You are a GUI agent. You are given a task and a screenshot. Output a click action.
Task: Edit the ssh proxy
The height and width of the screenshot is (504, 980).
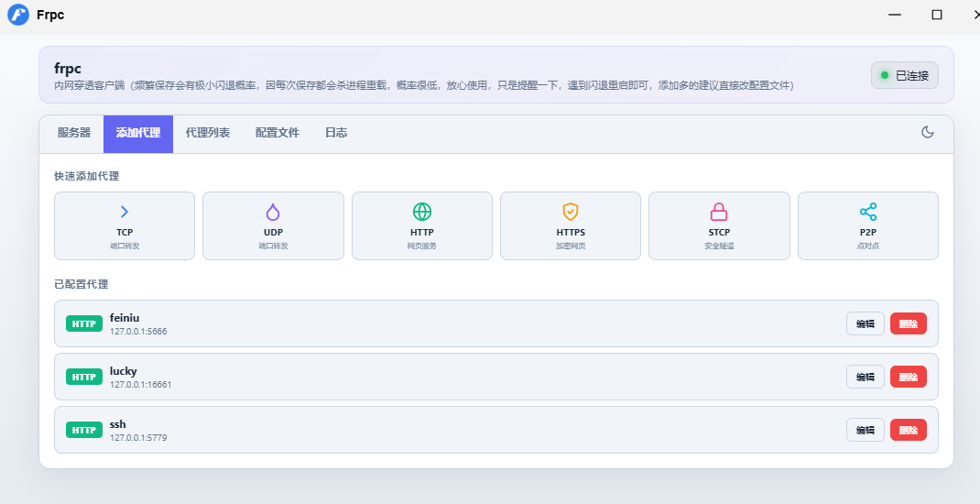(x=865, y=430)
